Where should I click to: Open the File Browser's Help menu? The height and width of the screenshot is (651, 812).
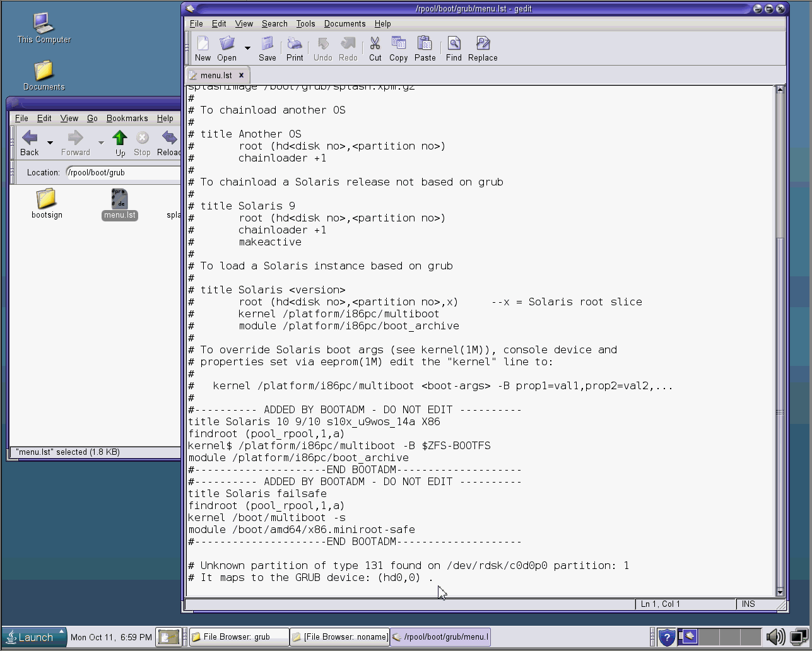pyautogui.click(x=165, y=118)
